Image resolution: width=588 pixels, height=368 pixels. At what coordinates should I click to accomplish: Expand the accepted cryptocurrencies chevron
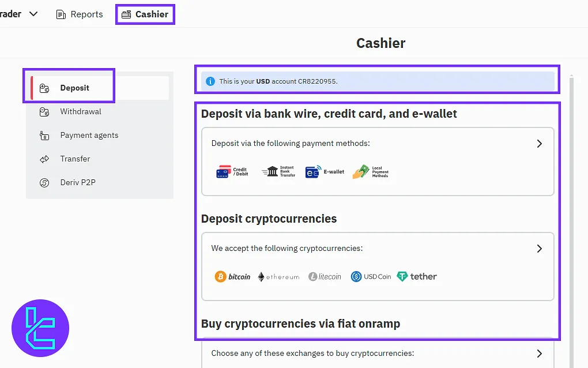539,249
